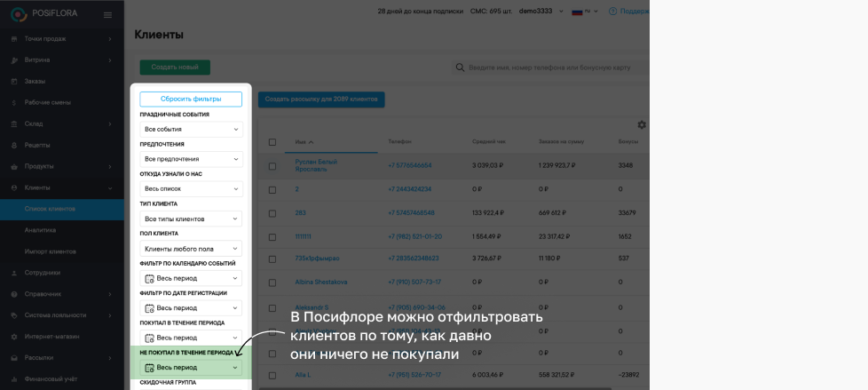The width and height of the screenshot is (868, 390).
Task: Open the Не покупал в течение периода dropdown
Action: coord(191,368)
